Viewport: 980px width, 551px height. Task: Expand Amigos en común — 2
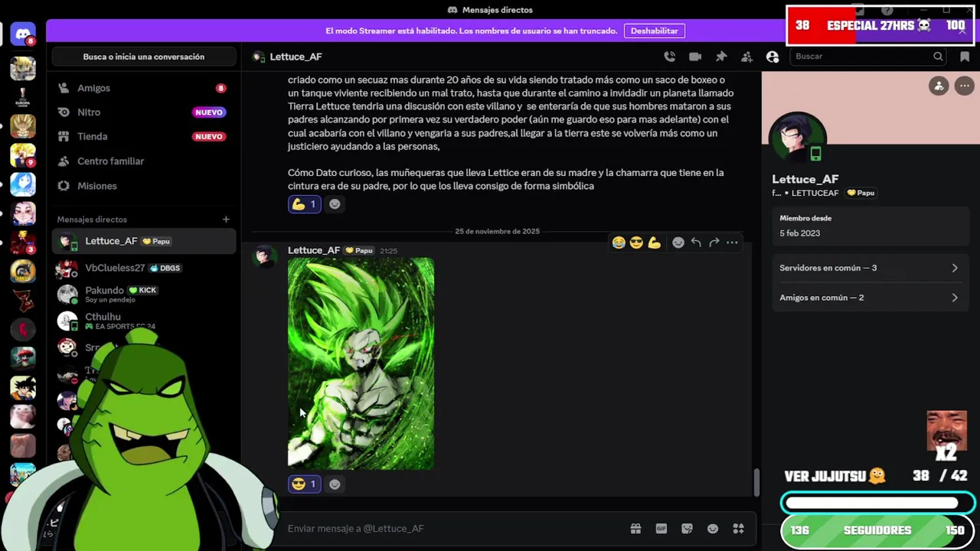(869, 298)
